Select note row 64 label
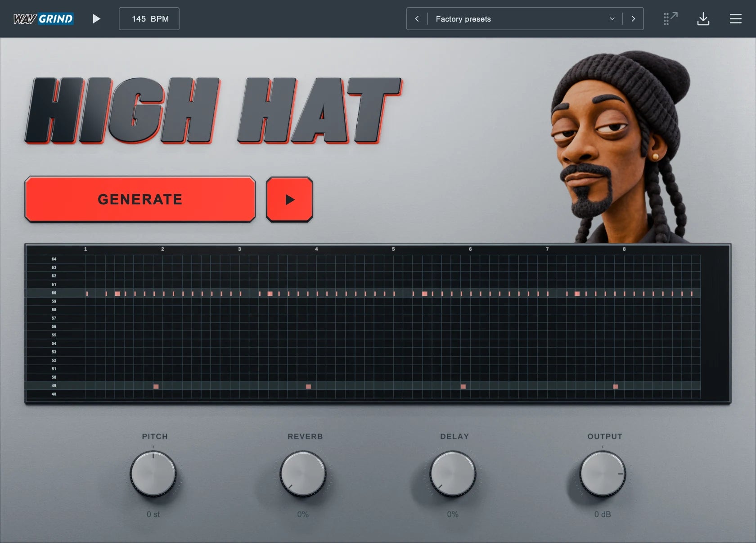This screenshot has width=756, height=543. [54, 259]
